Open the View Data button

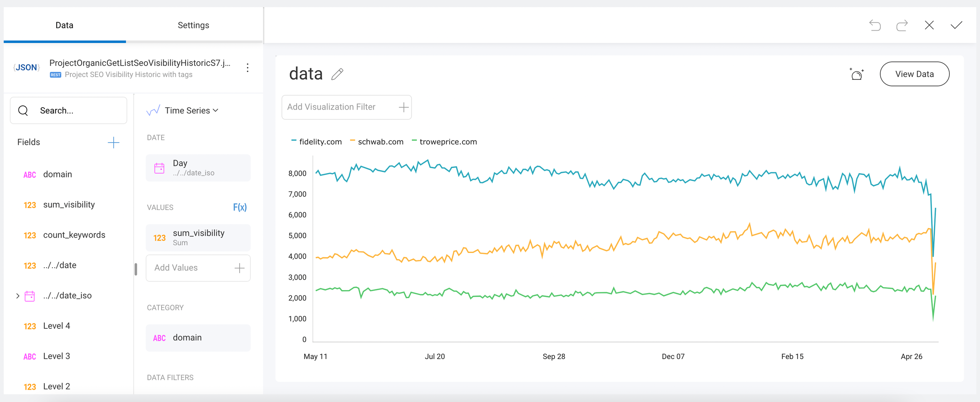(914, 74)
